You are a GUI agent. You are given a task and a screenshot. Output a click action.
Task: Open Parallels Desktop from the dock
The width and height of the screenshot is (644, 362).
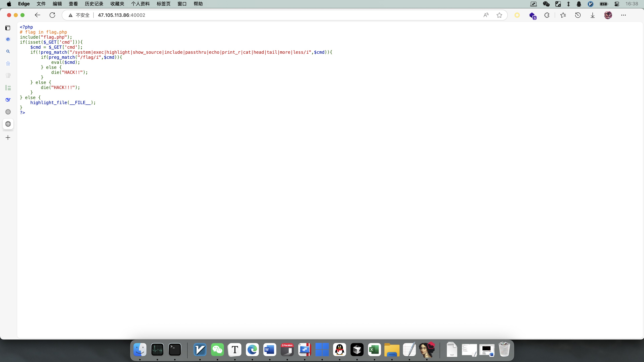[287, 350]
